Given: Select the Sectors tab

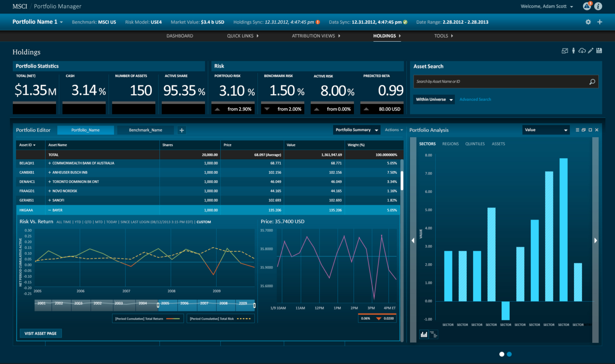Looking at the screenshot, I should (x=427, y=144).
